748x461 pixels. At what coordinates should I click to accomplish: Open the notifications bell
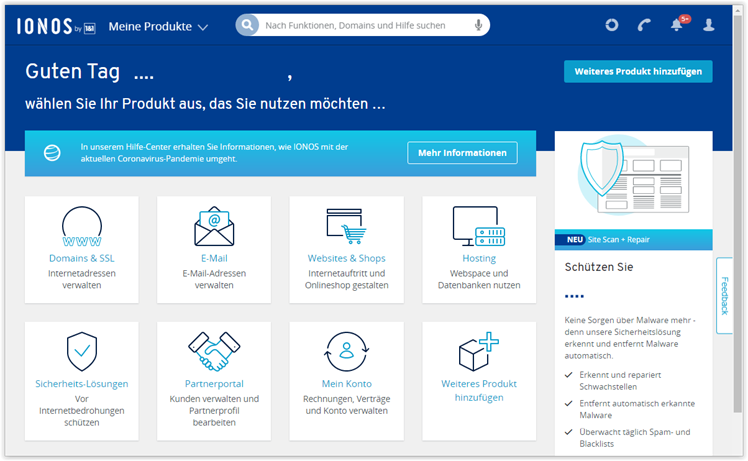tap(677, 25)
